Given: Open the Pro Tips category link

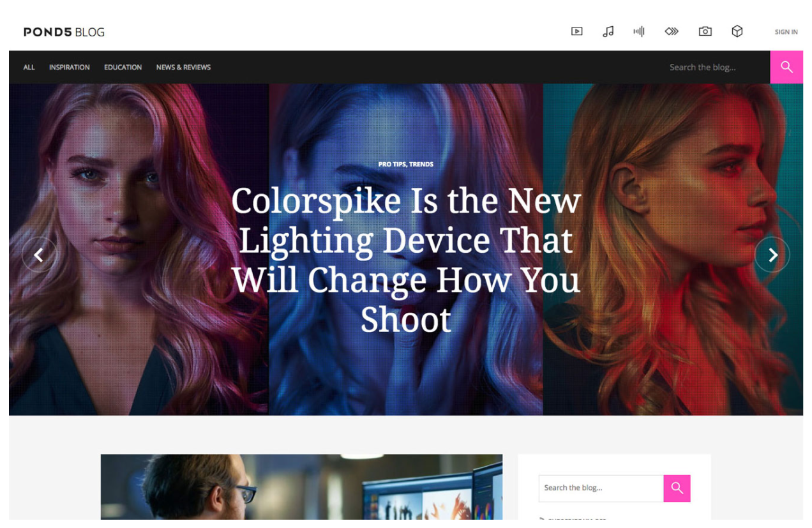Looking at the screenshot, I should [x=392, y=164].
